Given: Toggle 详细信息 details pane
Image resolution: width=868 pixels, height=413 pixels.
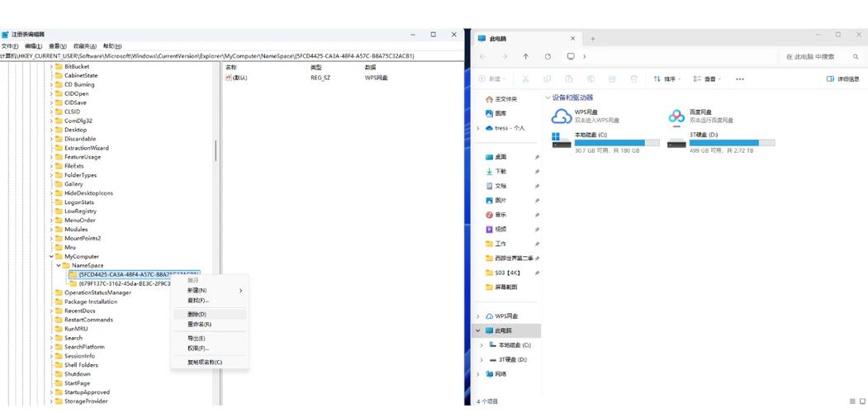Looking at the screenshot, I should 842,79.
